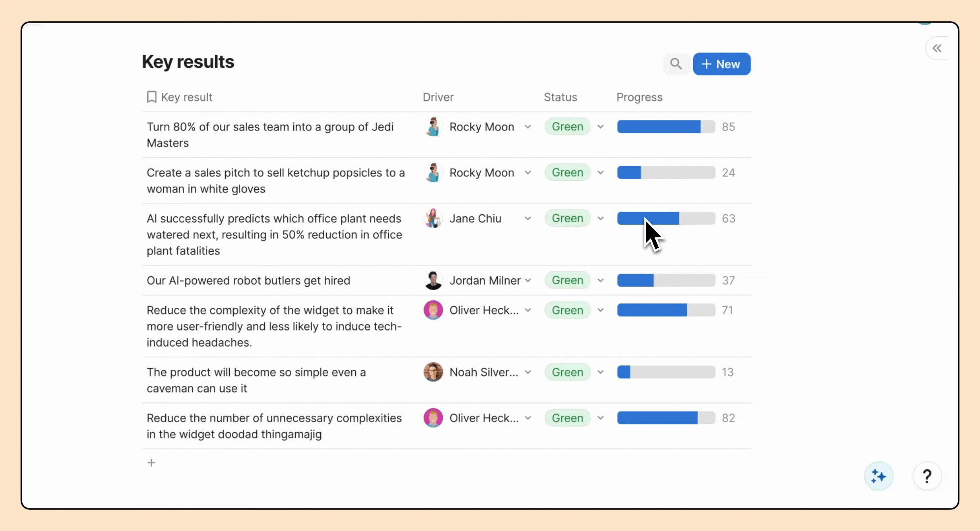Collapse panel with double chevron icon
Image resolution: width=980 pixels, height=531 pixels.
coord(937,48)
